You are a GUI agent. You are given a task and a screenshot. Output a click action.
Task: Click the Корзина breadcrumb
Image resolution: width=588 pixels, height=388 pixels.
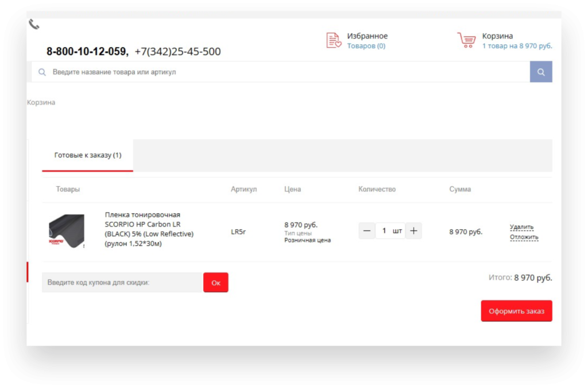click(41, 102)
